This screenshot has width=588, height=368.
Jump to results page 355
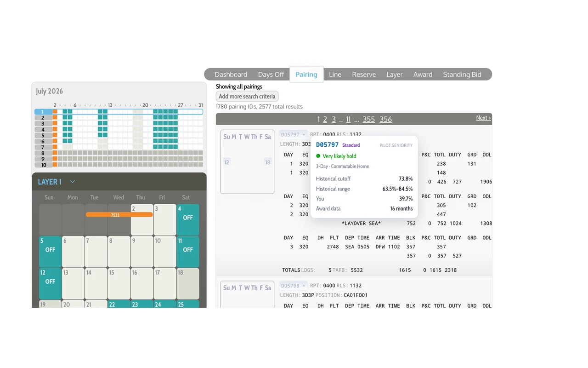(368, 119)
